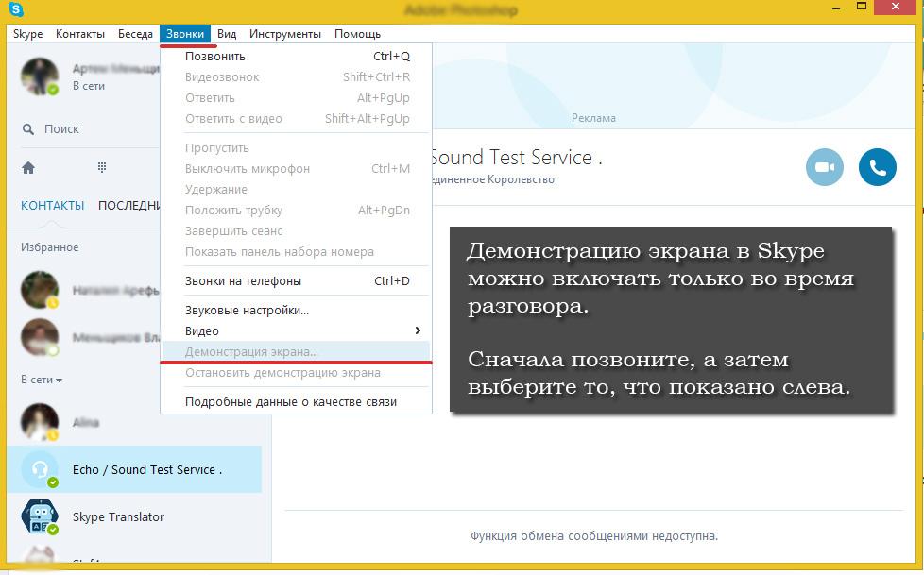924x575 pixels.
Task: Switch to the ПОСЛЕДНИЕ tab
Action: [129, 206]
